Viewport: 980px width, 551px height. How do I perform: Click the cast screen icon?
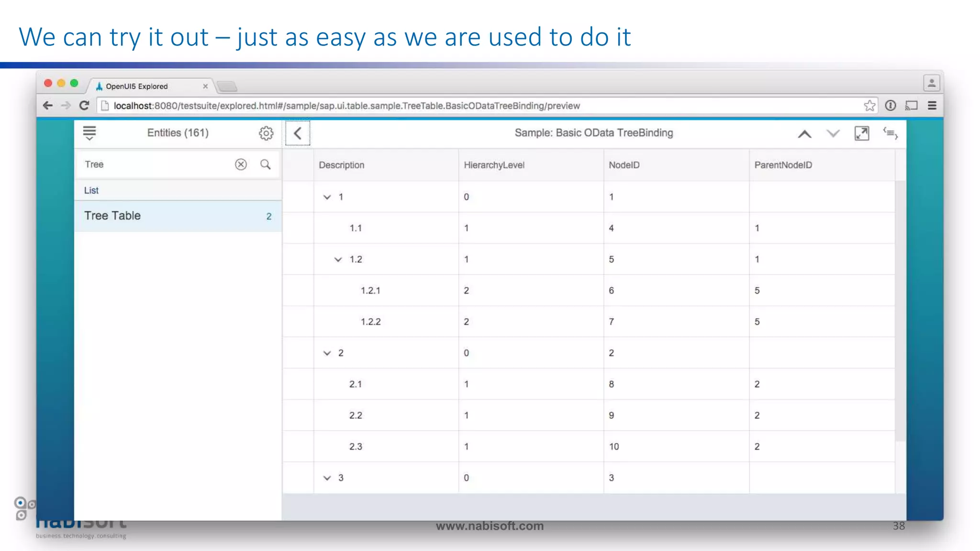tap(911, 106)
